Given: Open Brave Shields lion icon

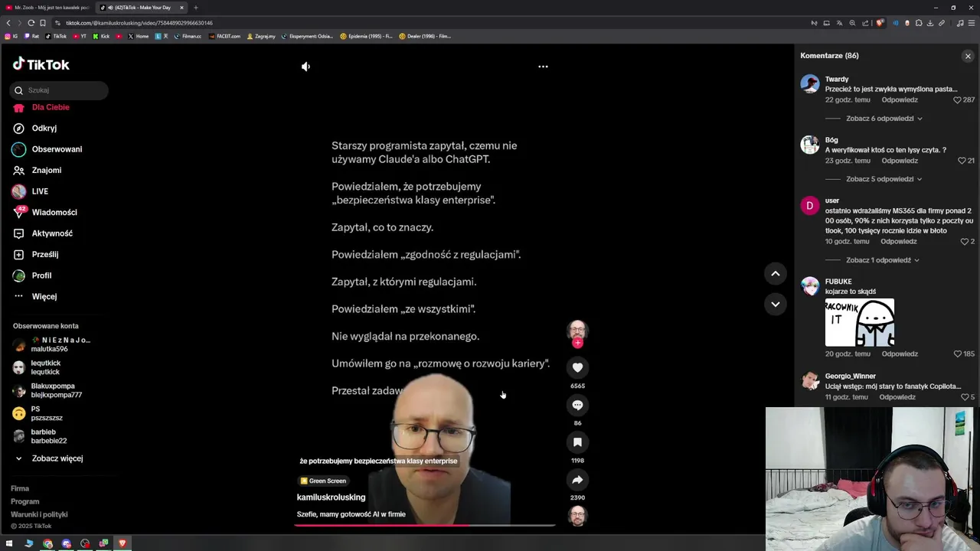Looking at the screenshot, I should pyautogui.click(x=880, y=23).
